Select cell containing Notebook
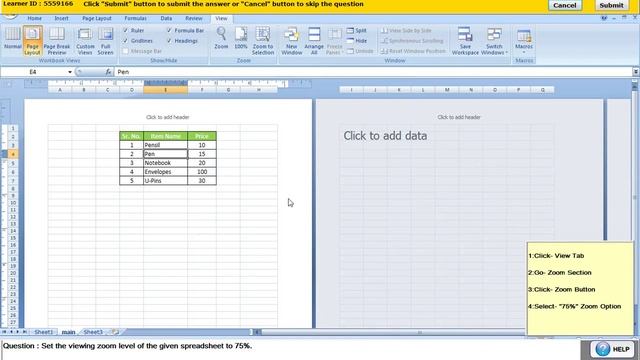640x360 pixels. click(x=165, y=163)
